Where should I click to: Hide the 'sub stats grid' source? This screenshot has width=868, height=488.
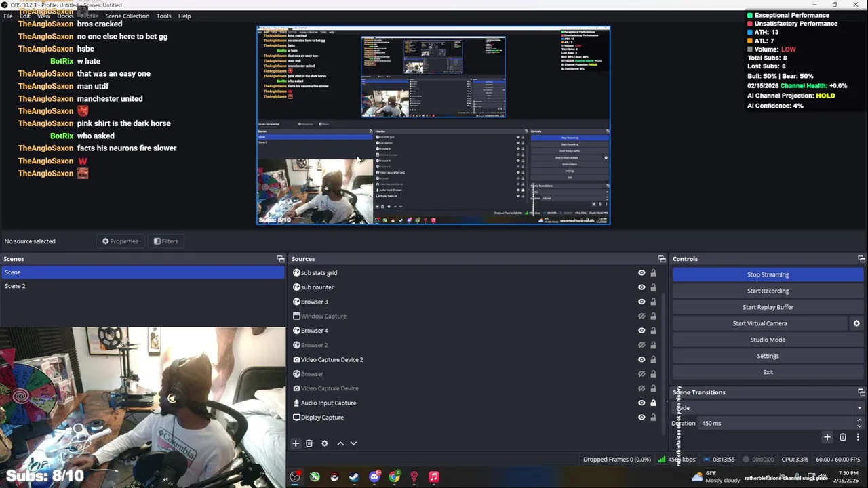(642, 273)
